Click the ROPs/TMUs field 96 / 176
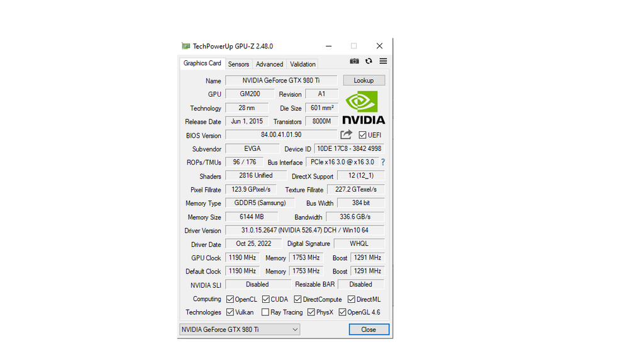 click(x=245, y=162)
